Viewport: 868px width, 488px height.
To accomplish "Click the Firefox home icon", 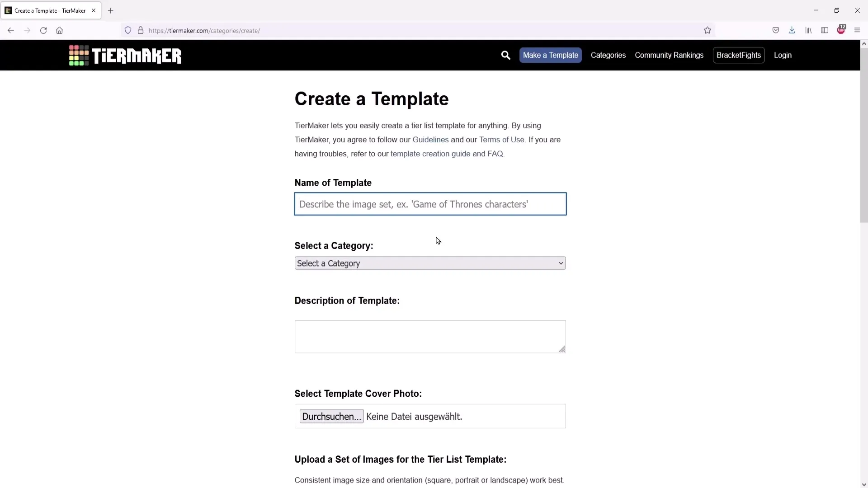I will coord(60,30).
